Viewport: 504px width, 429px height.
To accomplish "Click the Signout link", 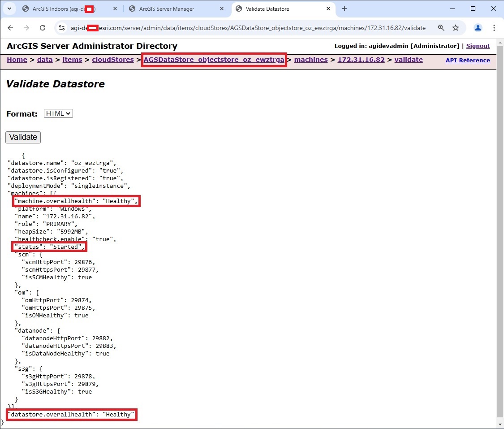I will [478, 46].
